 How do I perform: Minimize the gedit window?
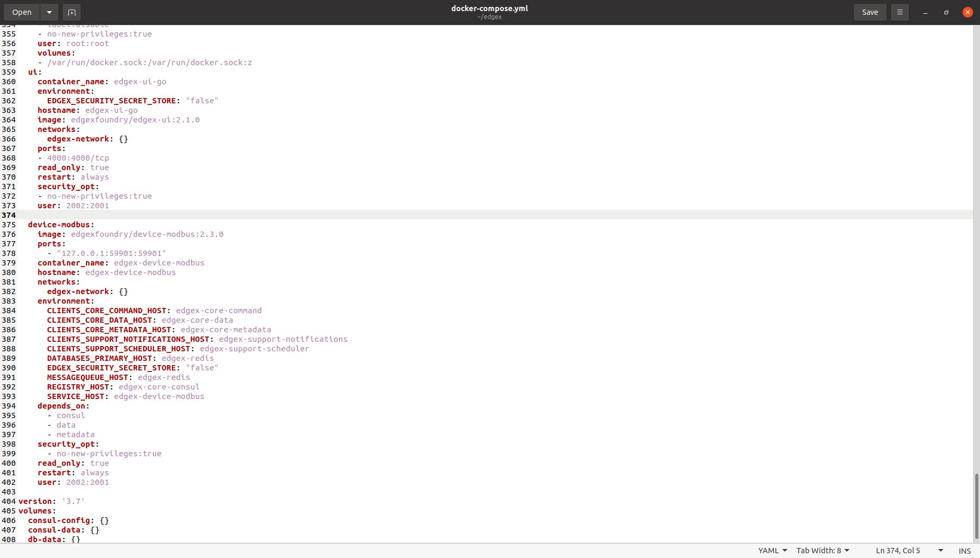tap(925, 12)
